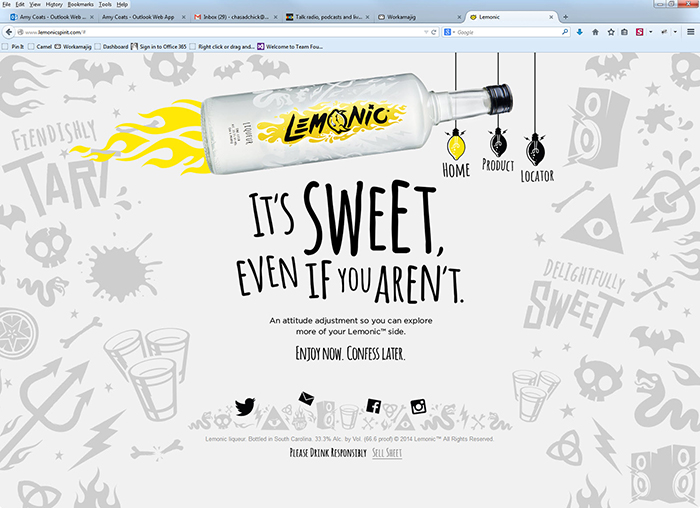Screen dimensions: 700x508
Task: Show bookmarks list clipboard icon
Action: [x=625, y=32]
